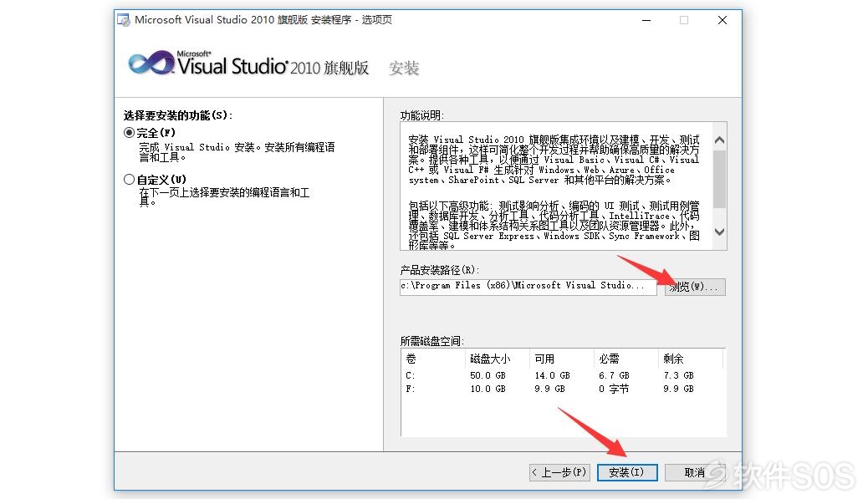
Task: Click the 6.7 GB required value
Action: pyautogui.click(x=614, y=375)
